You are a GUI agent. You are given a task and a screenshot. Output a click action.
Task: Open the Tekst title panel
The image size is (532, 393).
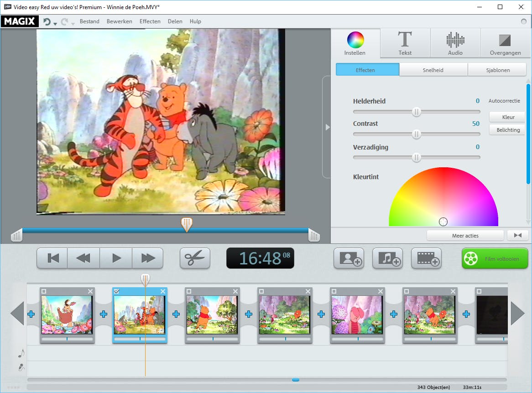coord(405,43)
